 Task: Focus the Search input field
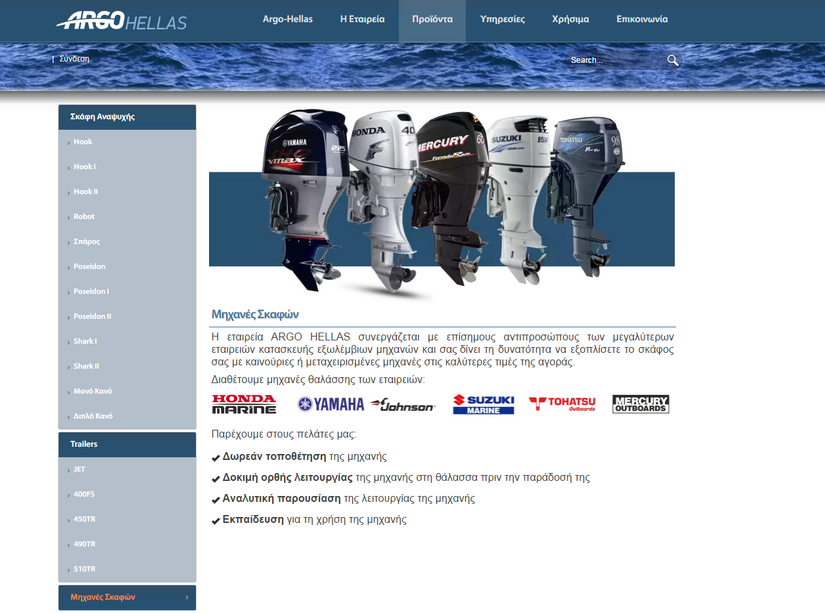(616, 60)
